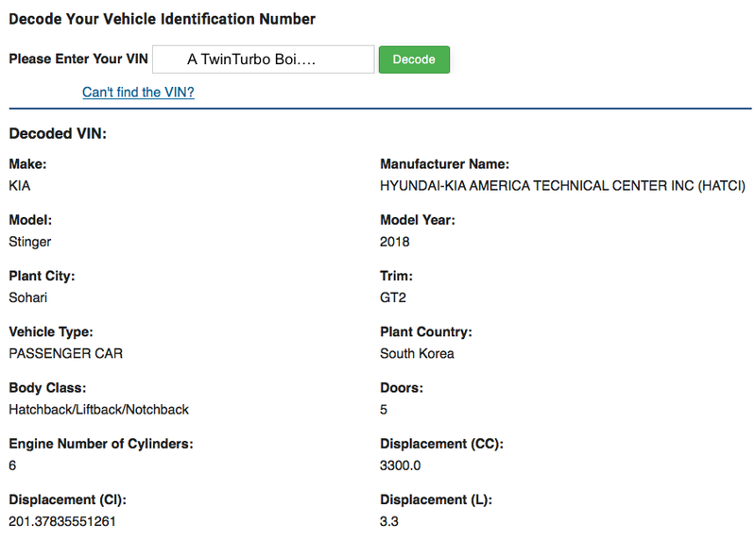Click the "Vehicle Type:" field label
Viewport: 756px width, 541px height.
[51, 332]
